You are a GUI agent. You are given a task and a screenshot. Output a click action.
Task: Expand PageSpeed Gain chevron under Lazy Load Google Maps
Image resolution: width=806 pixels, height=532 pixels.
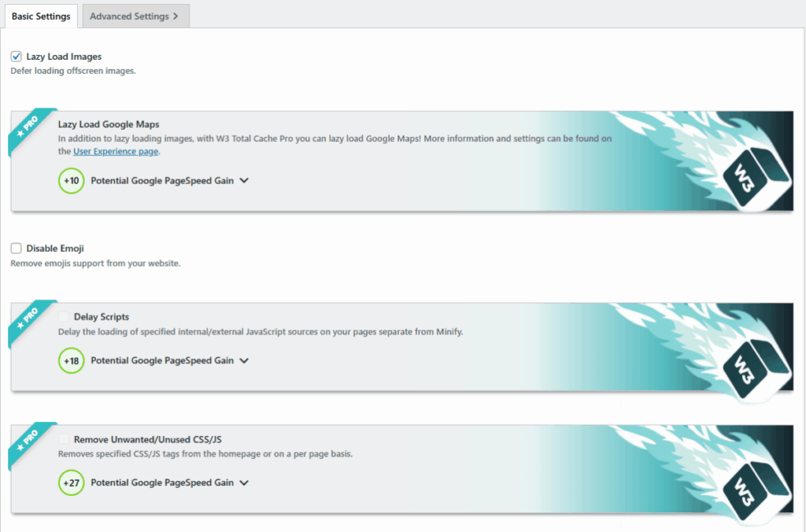click(x=244, y=180)
